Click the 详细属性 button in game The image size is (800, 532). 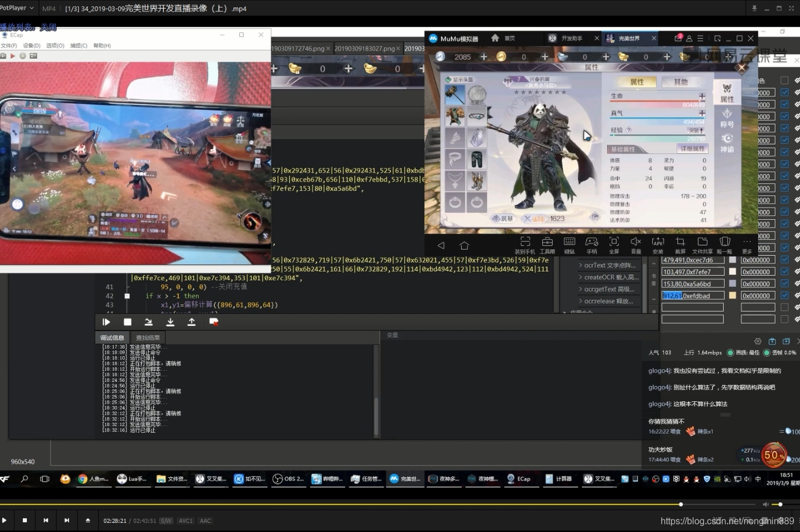[692, 149]
